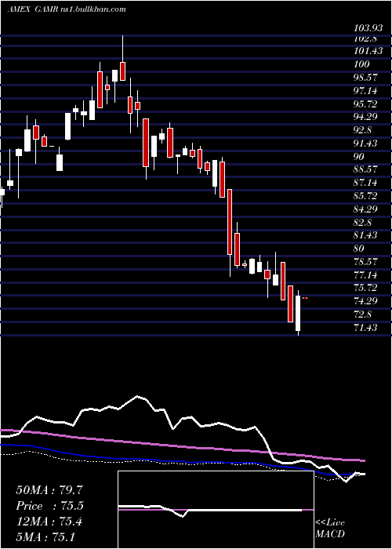Click the AMEX GAMR chart title text
Viewport: 392px width, 549px height.
click(x=67, y=9)
